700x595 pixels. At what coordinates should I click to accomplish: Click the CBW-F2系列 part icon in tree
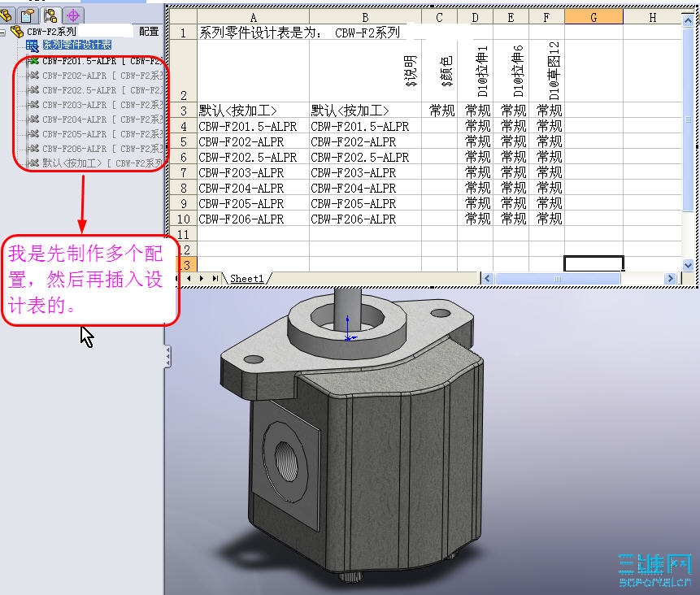(17, 31)
